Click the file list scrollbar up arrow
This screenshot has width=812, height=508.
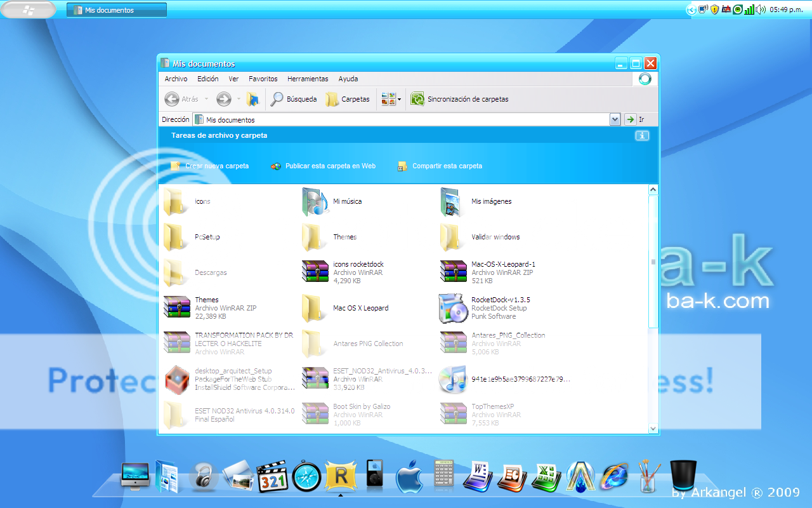click(653, 189)
